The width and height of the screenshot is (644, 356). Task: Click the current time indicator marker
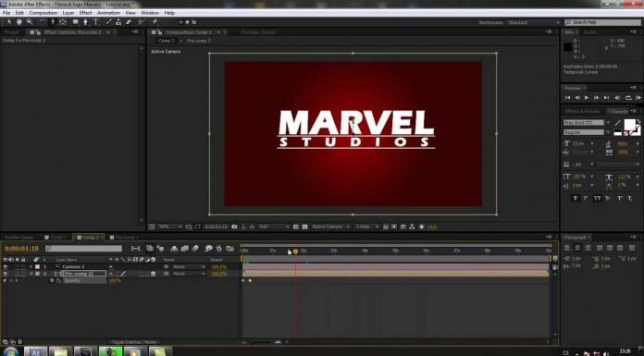coord(295,252)
